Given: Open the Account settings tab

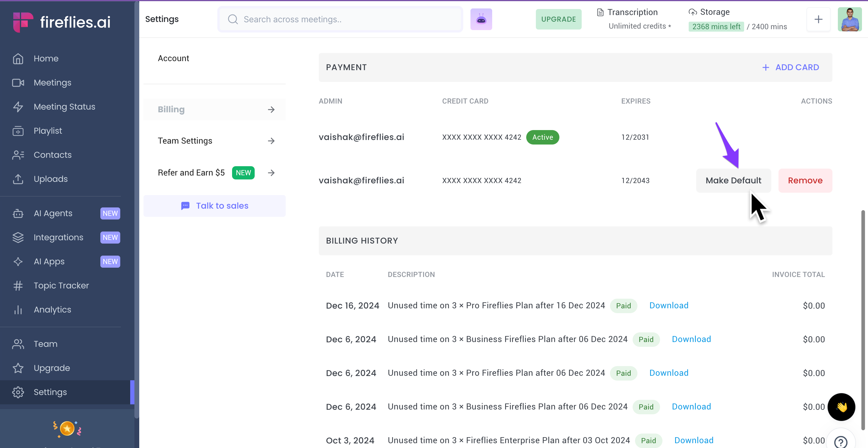Looking at the screenshot, I should tap(174, 59).
